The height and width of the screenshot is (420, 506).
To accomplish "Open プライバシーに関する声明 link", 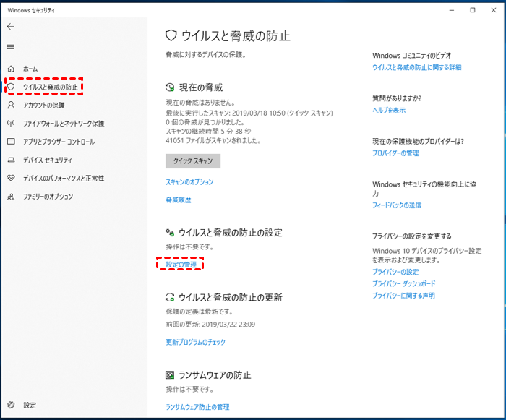I will [403, 296].
